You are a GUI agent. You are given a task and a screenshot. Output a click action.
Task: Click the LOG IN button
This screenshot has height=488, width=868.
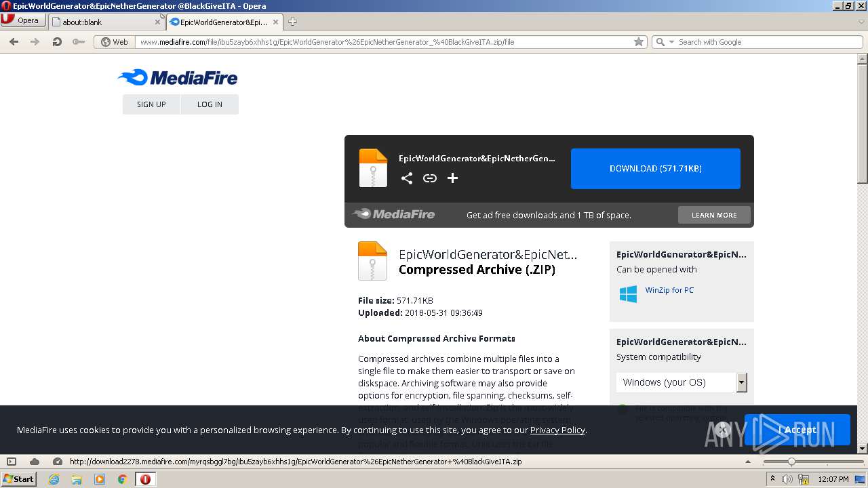tap(210, 104)
